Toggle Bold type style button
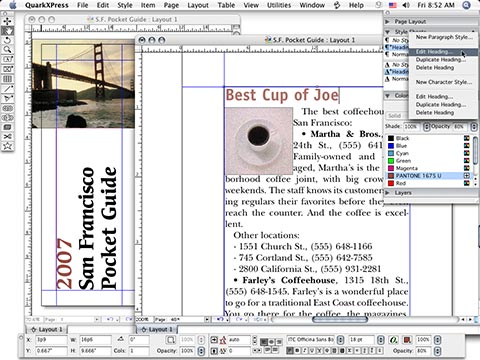Image resolution: width=480 pixels, height=360 pixels. click(x=297, y=351)
